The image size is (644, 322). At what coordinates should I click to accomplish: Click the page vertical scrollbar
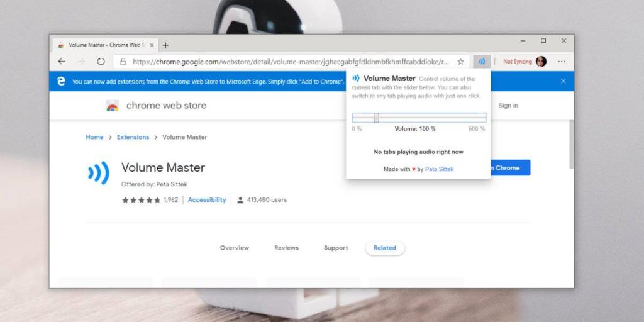571,144
